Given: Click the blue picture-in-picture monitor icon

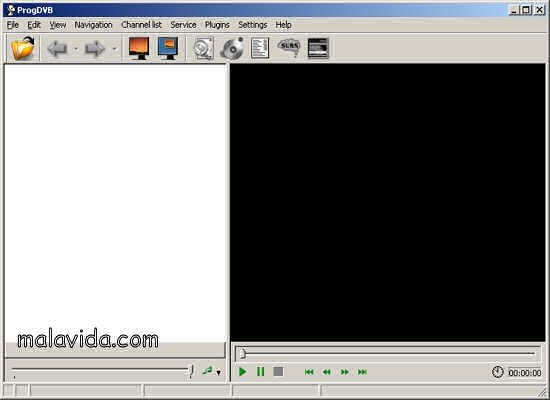Looking at the screenshot, I should click(x=168, y=48).
